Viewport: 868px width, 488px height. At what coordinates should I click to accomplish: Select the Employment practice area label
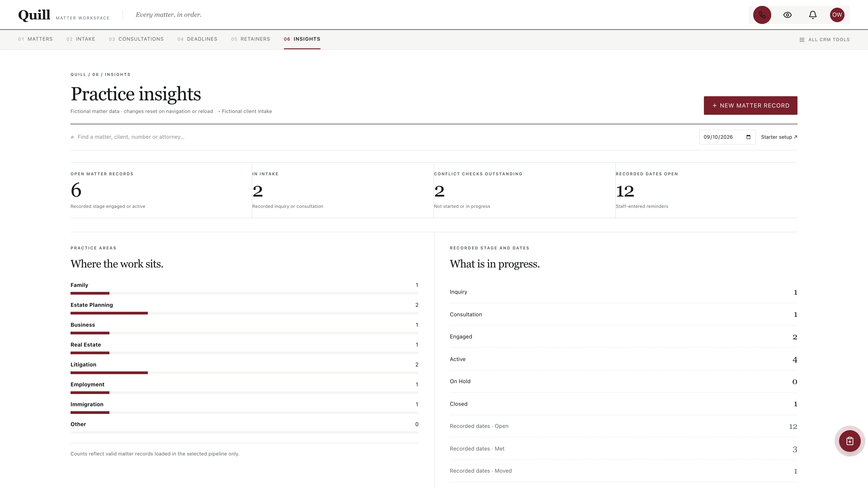[x=87, y=385]
